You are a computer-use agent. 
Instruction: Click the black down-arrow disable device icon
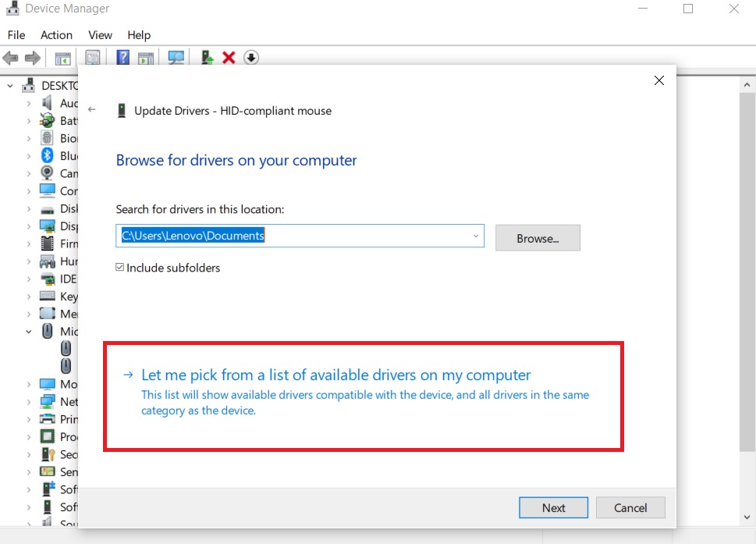point(251,58)
